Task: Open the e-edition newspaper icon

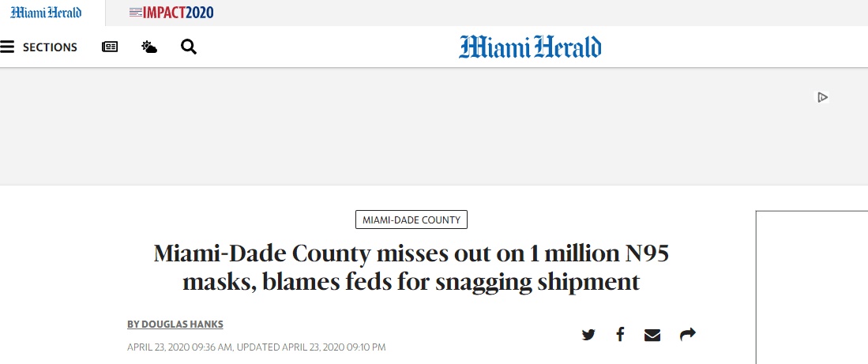Action: pos(110,47)
